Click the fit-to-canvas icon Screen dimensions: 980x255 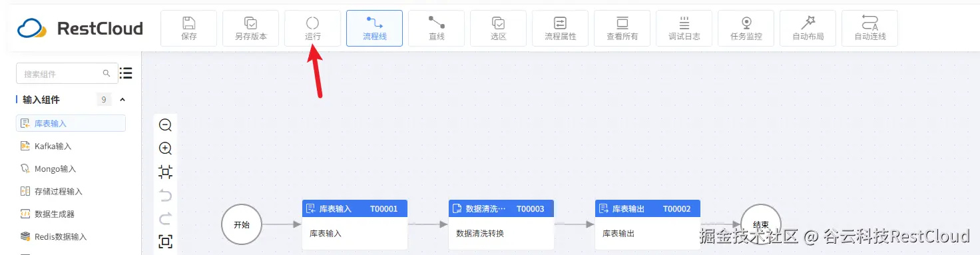click(166, 172)
